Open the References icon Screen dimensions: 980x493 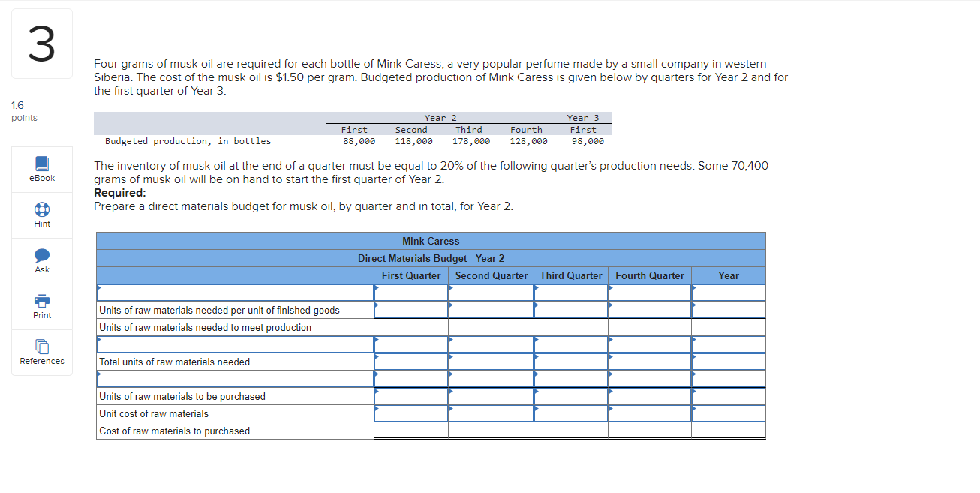(x=42, y=346)
